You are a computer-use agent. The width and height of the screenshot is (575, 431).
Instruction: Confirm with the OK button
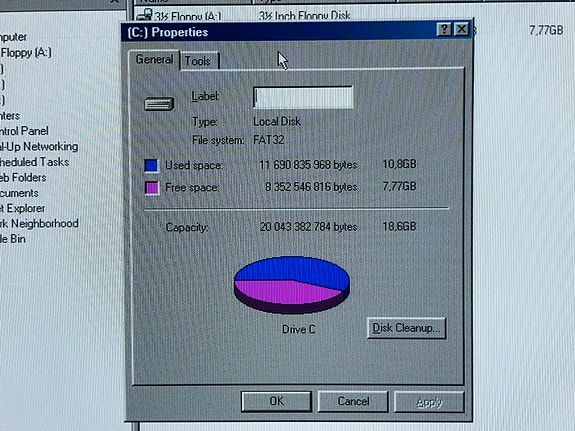coord(276,401)
